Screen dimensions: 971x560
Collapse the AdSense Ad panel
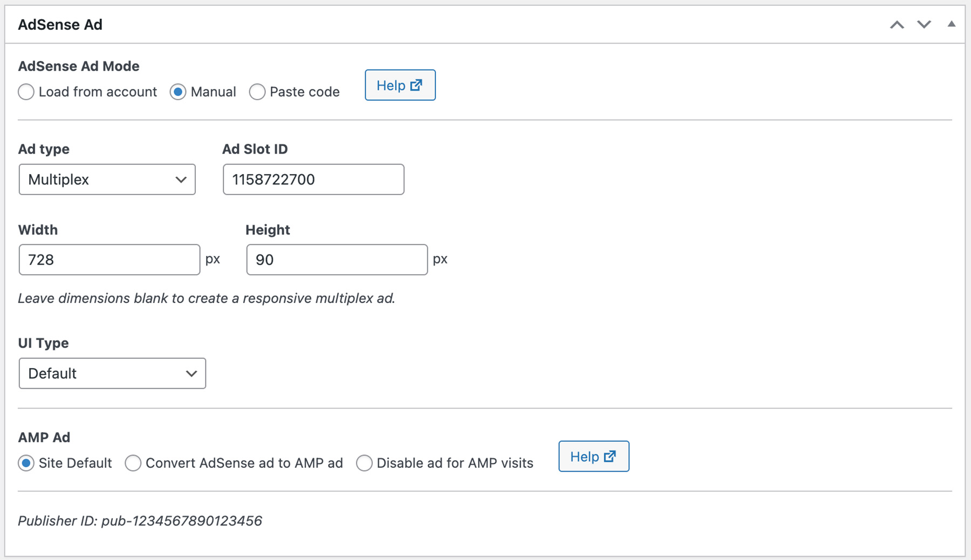tap(952, 24)
